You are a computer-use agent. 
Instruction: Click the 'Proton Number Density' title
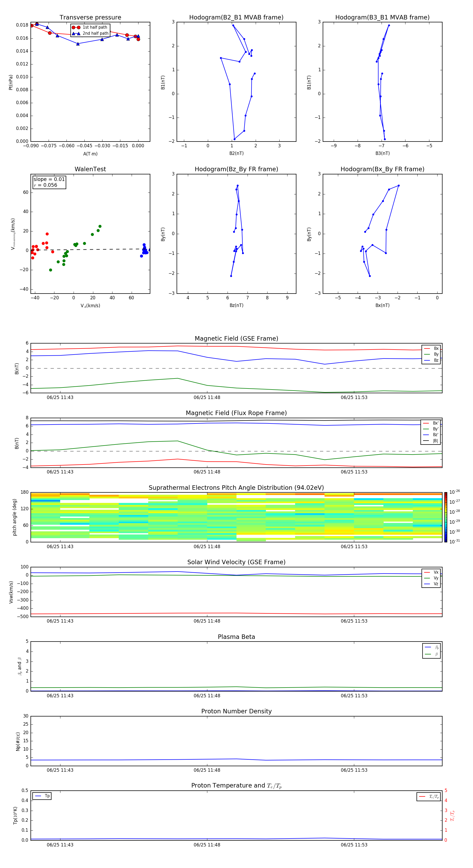[x=236, y=711]
